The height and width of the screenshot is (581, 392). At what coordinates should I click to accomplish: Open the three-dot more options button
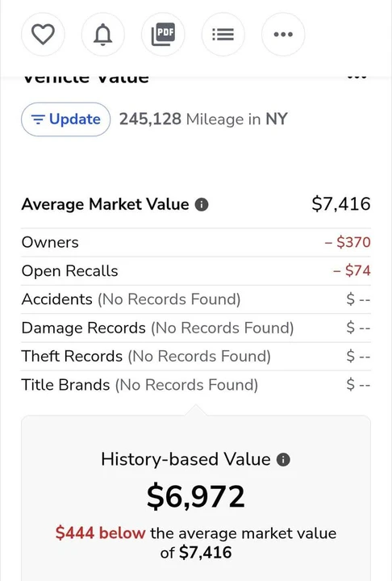[283, 34]
